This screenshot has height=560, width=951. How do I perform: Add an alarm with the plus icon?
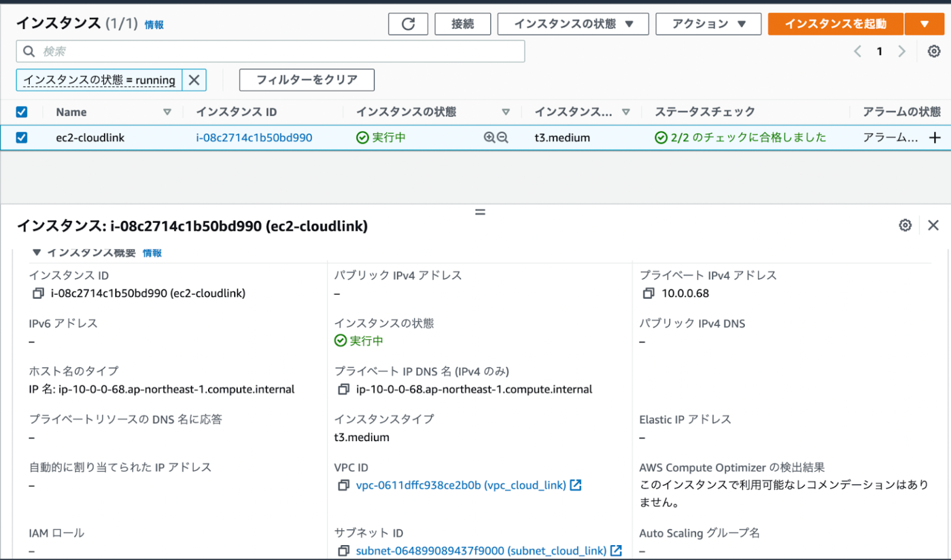935,137
